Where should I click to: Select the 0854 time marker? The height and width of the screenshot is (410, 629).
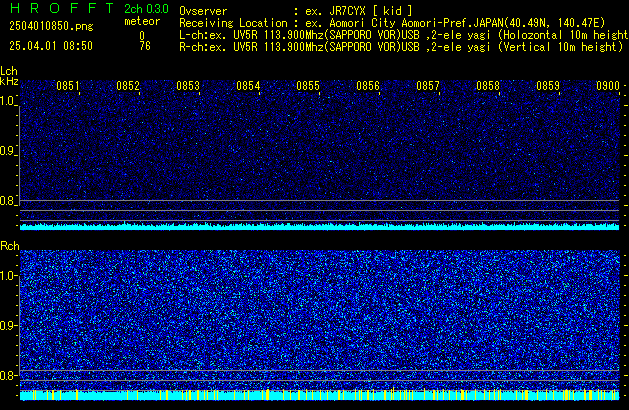pos(248,86)
